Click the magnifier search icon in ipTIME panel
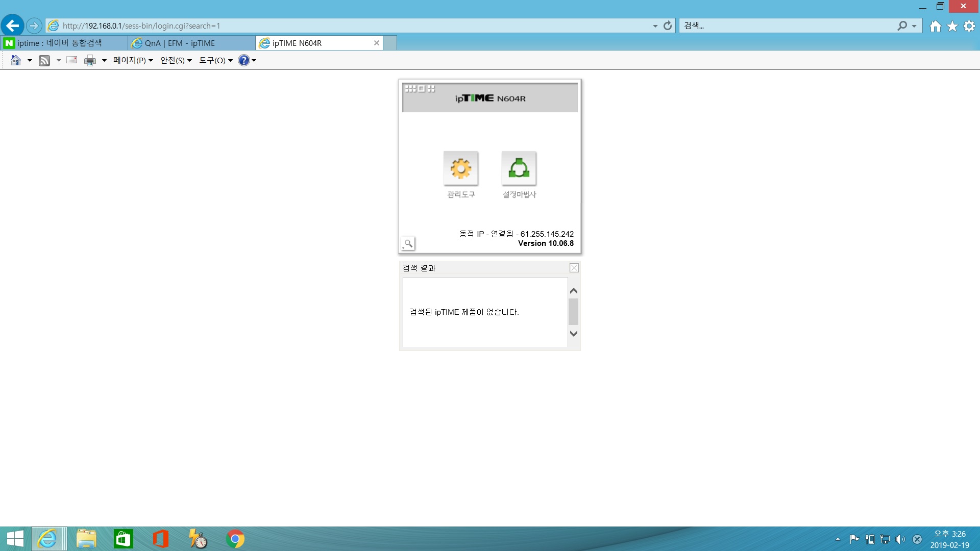The image size is (980, 551). [408, 243]
